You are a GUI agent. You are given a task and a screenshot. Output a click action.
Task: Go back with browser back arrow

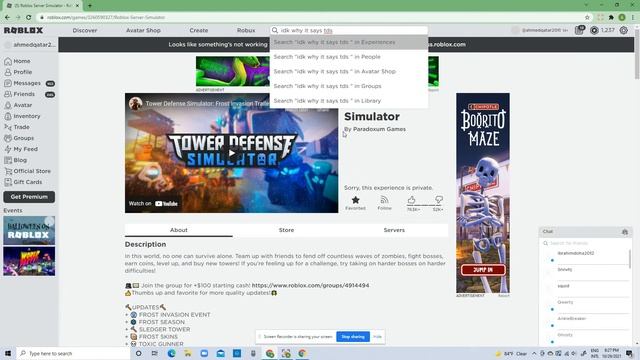tap(7, 17)
